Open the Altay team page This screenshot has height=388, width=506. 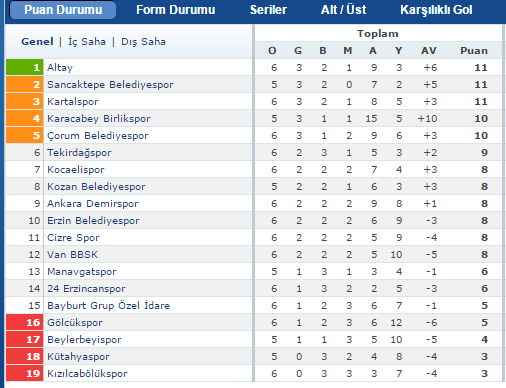pos(60,68)
